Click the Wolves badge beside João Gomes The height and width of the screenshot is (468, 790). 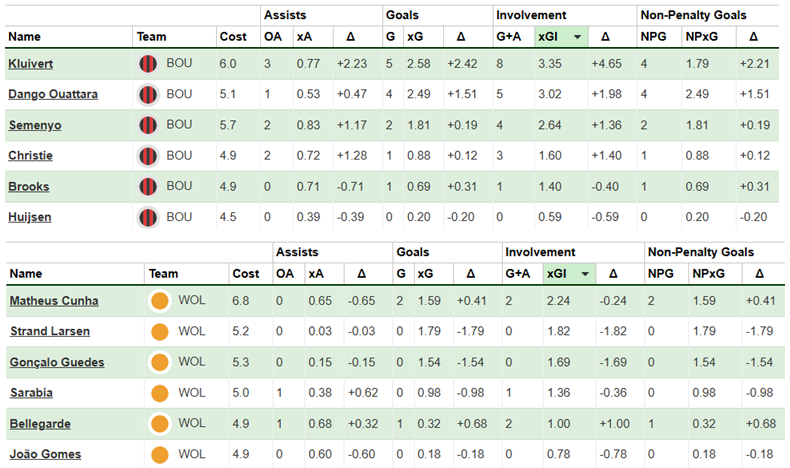tap(158, 454)
